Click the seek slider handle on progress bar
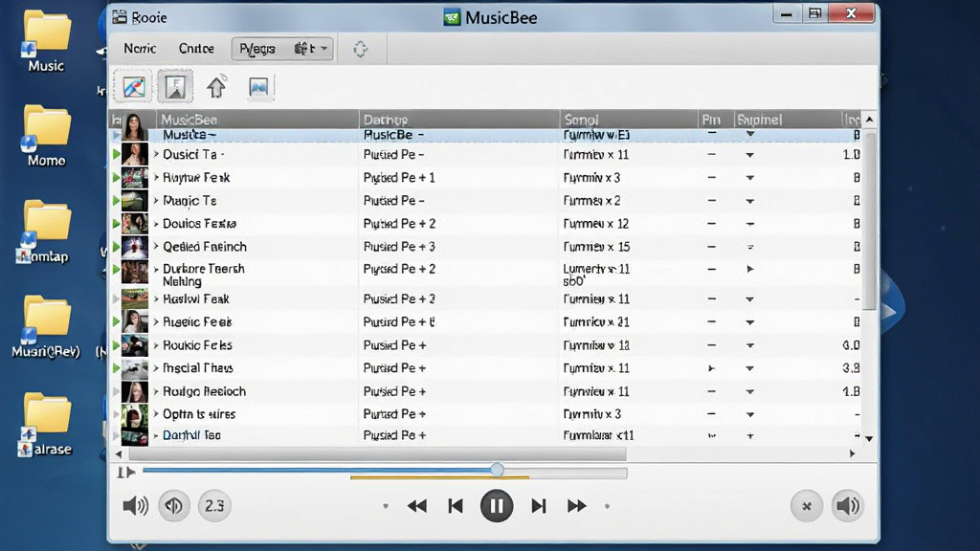 497,470
